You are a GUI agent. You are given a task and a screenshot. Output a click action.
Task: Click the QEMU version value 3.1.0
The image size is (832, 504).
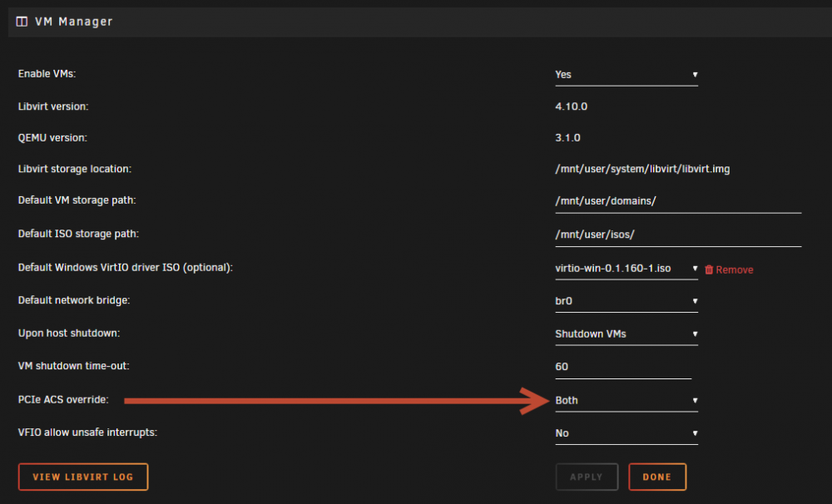click(x=567, y=137)
